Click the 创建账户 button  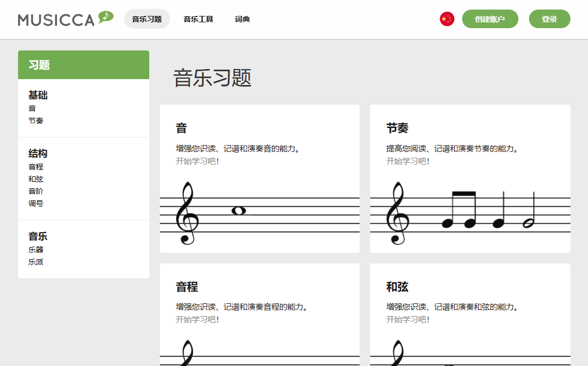coord(490,19)
